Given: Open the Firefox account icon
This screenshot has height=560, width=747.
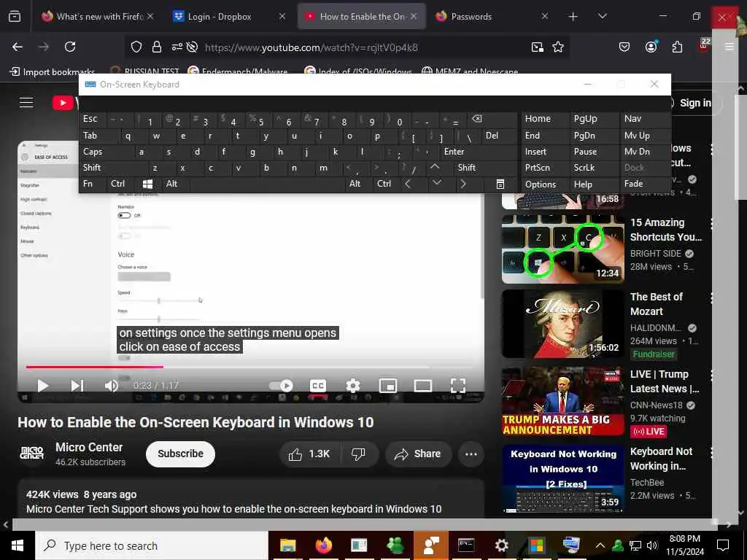Looking at the screenshot, I should click(651, 47).
